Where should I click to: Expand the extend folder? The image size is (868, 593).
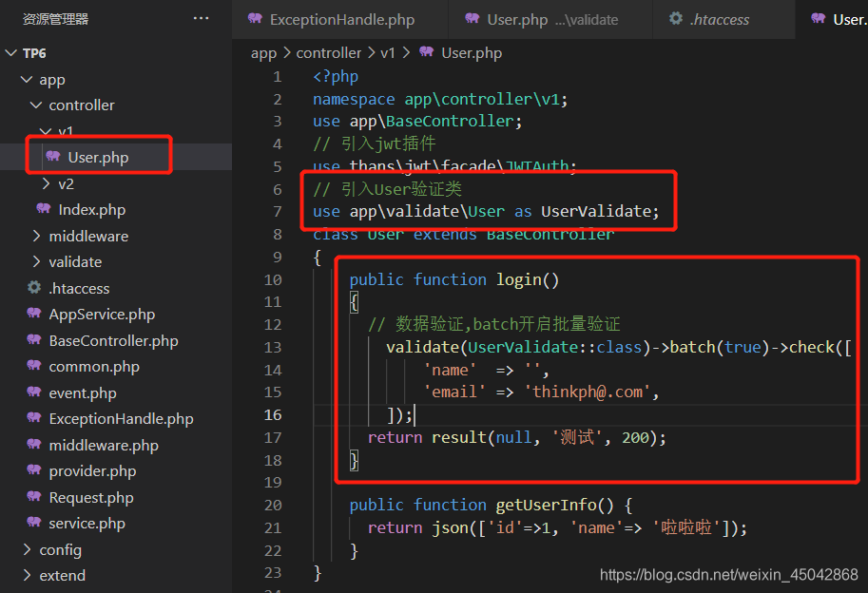coord(27,576)
